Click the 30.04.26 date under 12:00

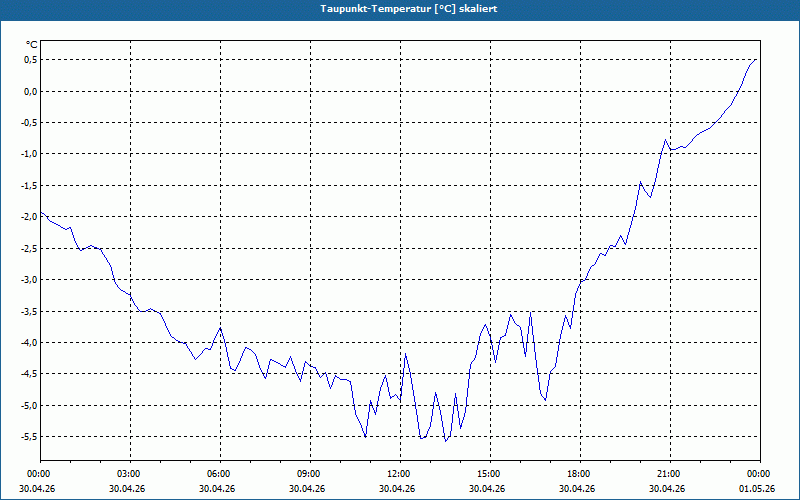point(397,489)
